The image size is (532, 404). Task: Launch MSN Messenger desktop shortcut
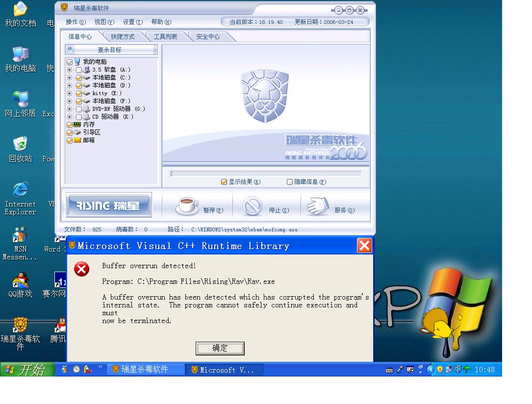coord(20,244)
